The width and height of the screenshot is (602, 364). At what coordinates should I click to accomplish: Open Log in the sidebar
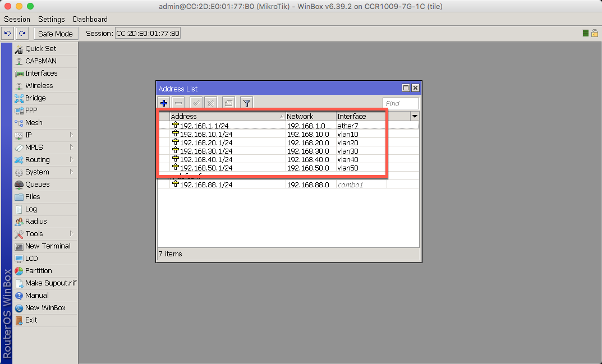45,209
